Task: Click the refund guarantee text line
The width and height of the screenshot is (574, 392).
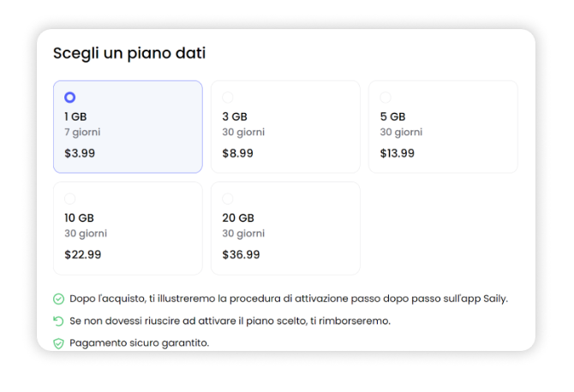Action: pos(230,321)
